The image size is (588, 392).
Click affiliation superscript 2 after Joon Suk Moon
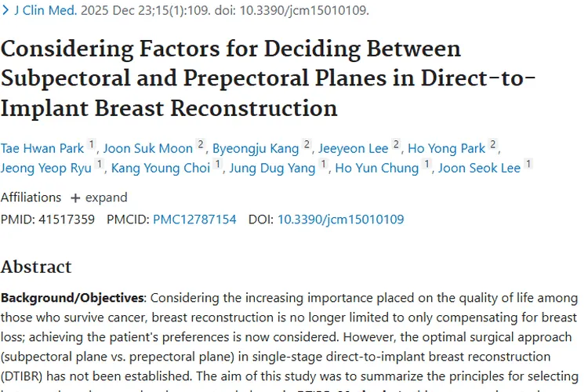pyautogui.click(x=201, y=144)
